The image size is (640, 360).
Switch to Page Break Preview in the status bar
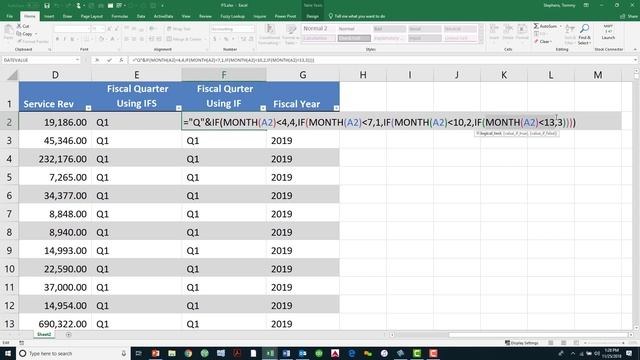[x=576, y=343]
